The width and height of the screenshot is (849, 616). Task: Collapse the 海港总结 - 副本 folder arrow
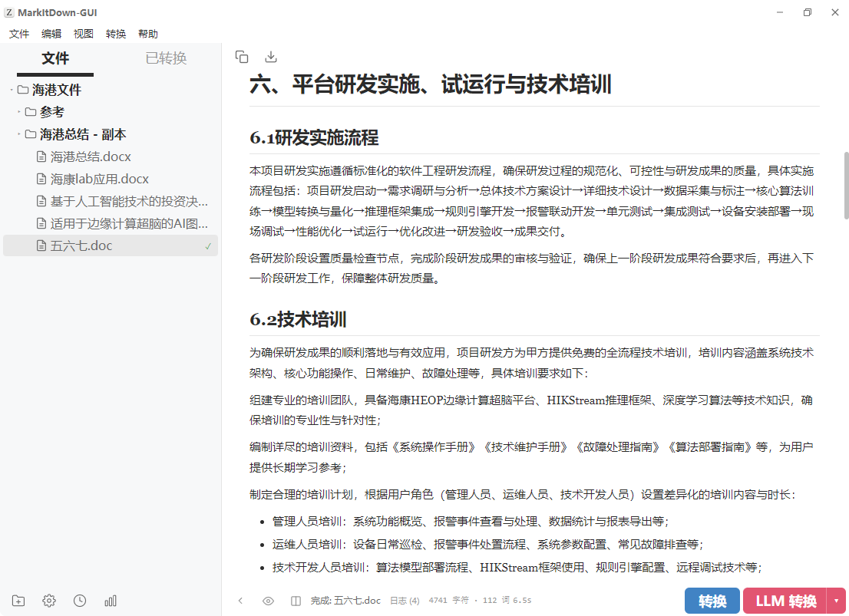pyautogui.click(x=19, y=134)
